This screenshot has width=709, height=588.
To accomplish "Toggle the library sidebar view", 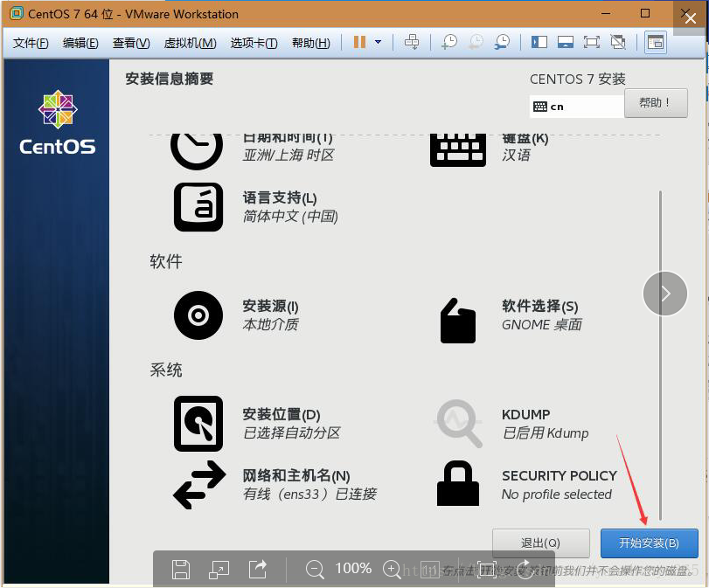I will tap(539, 43).
